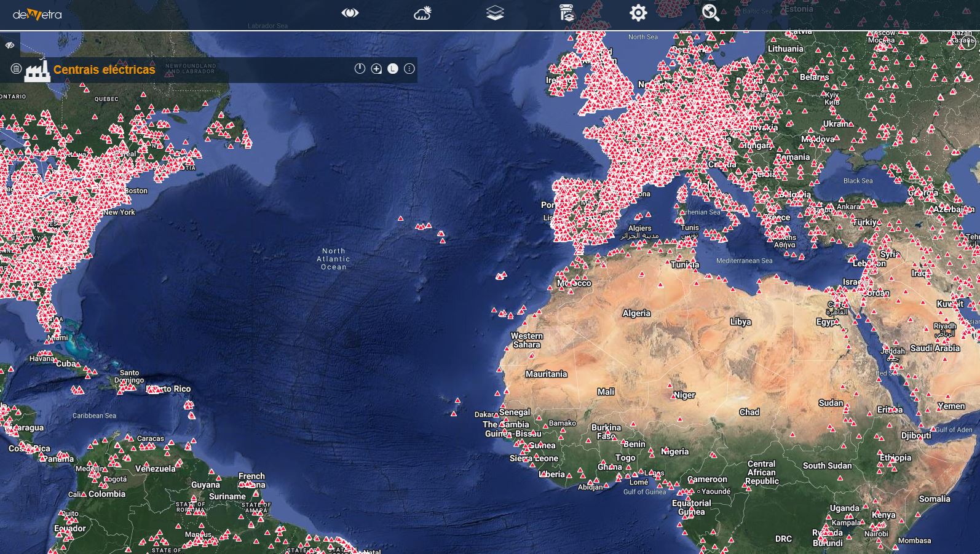980x554 pixels.
Task: Select the westernmost Azores power plant marker
Action: 400,218
